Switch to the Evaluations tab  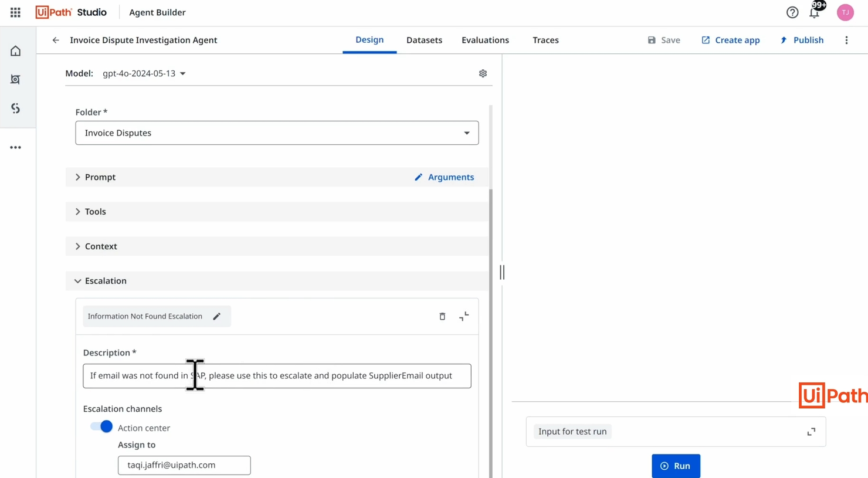pyautogui.click(x=485, y=40)
